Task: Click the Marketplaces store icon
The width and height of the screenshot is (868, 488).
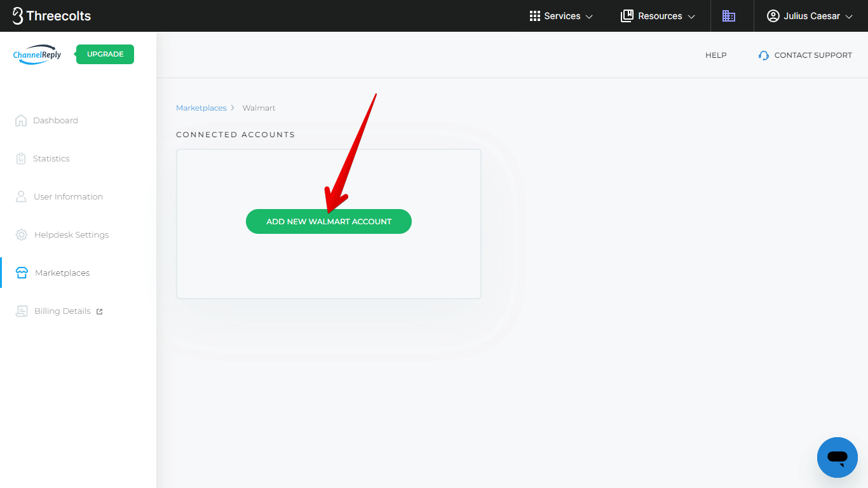Action: (x=22, y=273)
